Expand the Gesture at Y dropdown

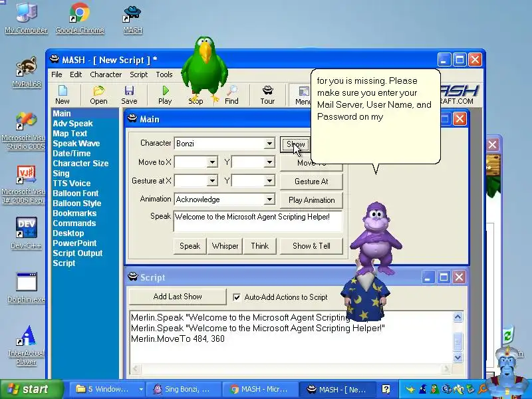pyautogui.click(x=269, y=181)
